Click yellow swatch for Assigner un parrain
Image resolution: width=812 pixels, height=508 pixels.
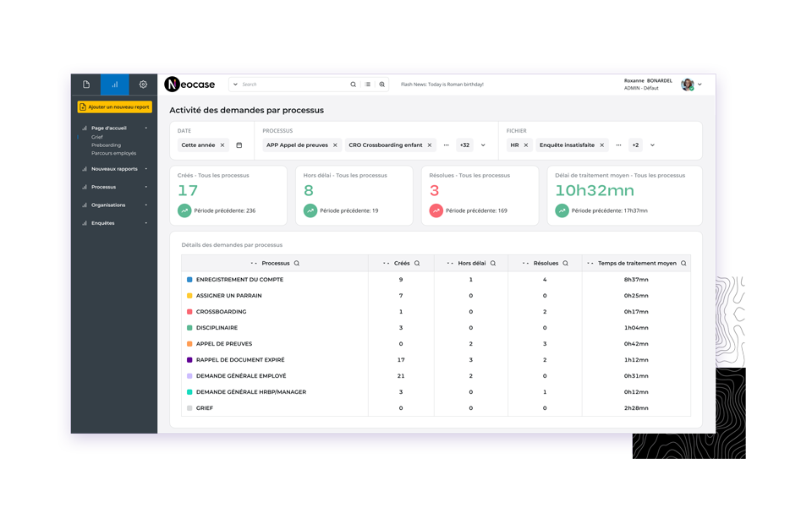(x=189, y=295)
